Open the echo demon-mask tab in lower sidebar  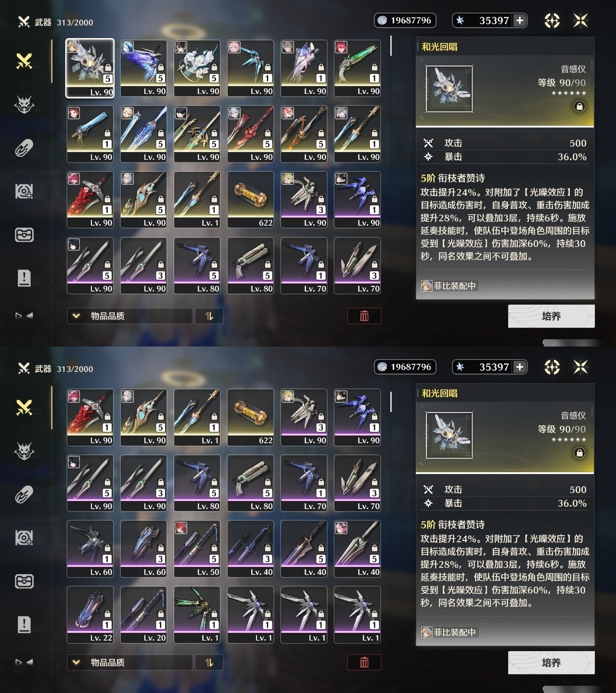point(24,451)
